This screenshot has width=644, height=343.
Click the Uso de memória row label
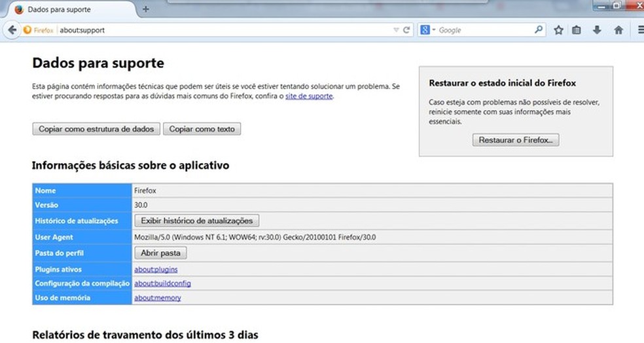pyautogui.click(x=62, y=298)
